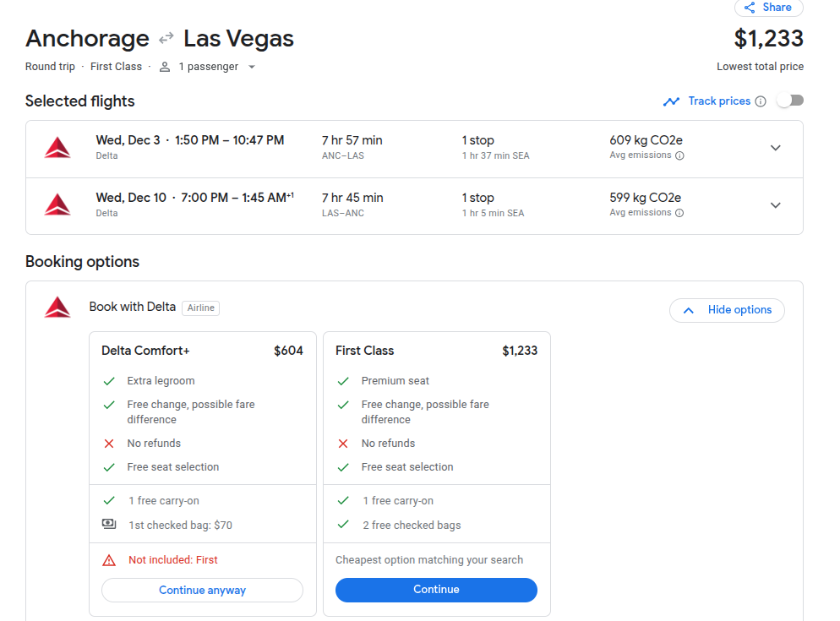The height and width of the screenshot is (621, 840).
Task: Click the Not included: First warning icon
Action: [x=109, y=560]
